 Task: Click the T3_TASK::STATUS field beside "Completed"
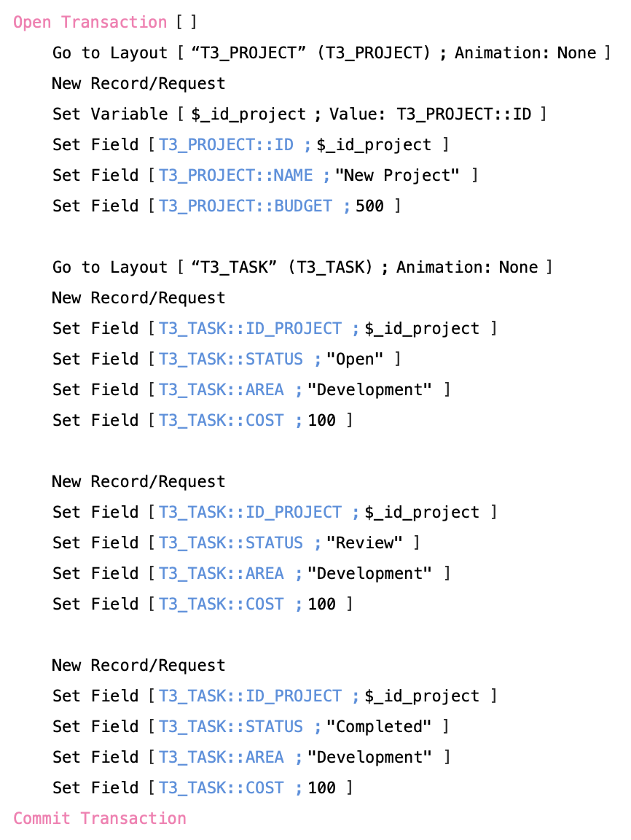click(x=230, y=726)
